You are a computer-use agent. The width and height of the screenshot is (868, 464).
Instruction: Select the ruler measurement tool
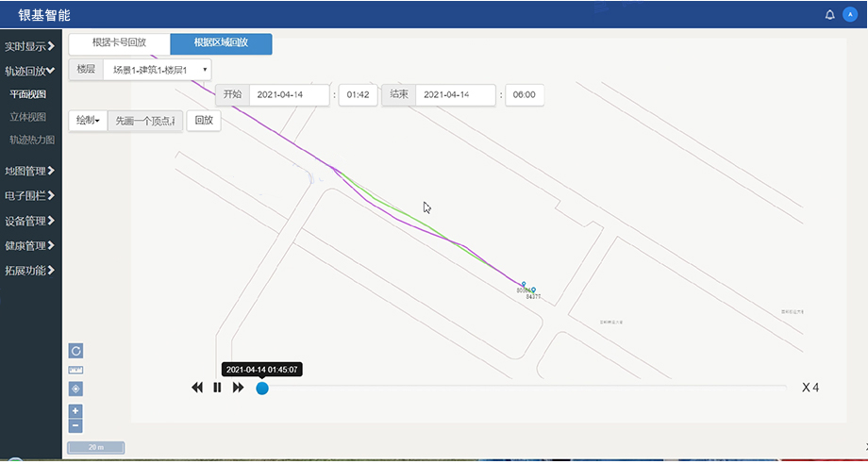pos(76,370)
